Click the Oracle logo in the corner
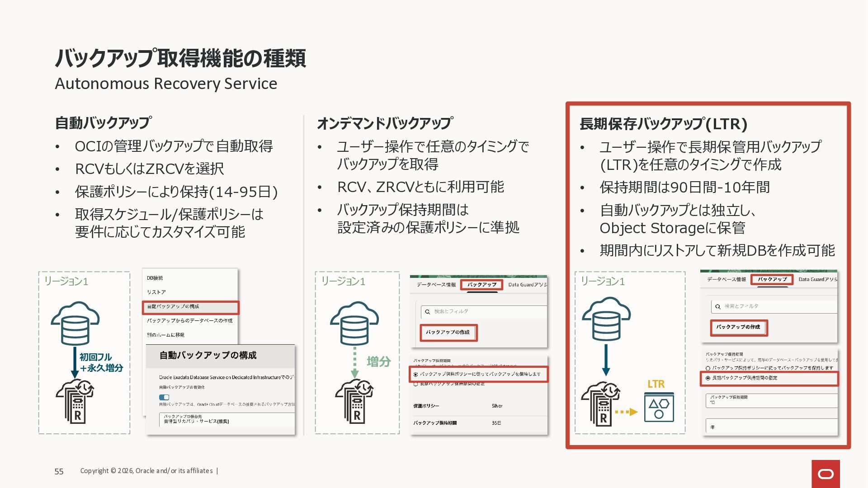The width and height of the screenshot is (868, 488). pos(826,474)
